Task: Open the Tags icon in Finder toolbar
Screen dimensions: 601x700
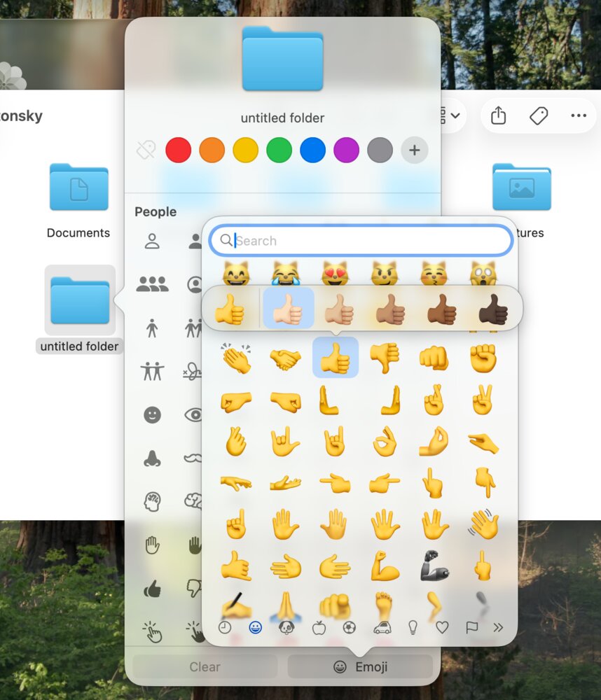Action: pos(539,115)
